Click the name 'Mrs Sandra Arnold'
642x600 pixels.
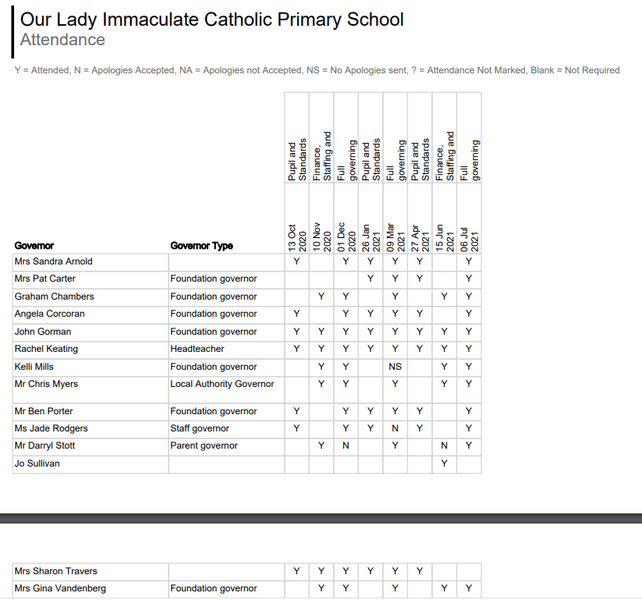pos(53,261)
